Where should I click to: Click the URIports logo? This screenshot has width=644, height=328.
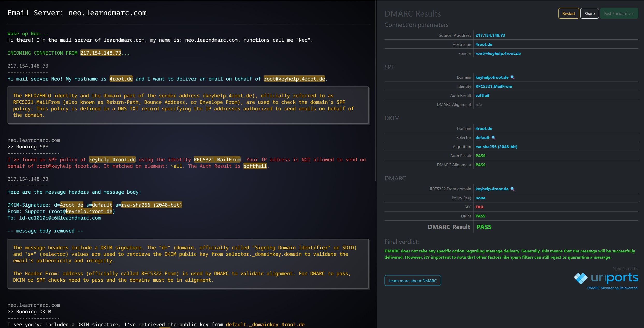[606, 278]
